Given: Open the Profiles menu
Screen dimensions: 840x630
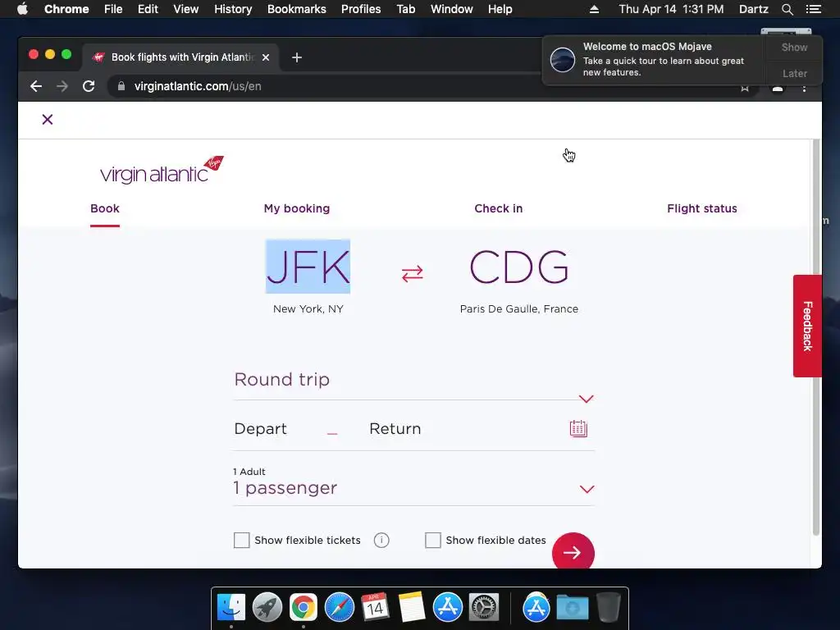Looking at the screenshot, I should click(x=361, y=9).
